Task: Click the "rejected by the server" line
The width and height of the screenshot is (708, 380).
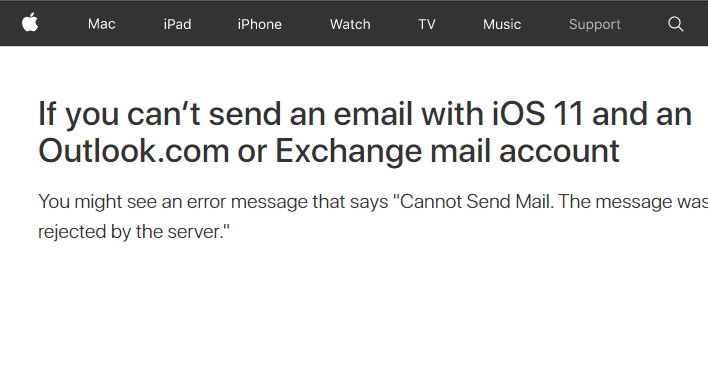Action: point(134,232)
